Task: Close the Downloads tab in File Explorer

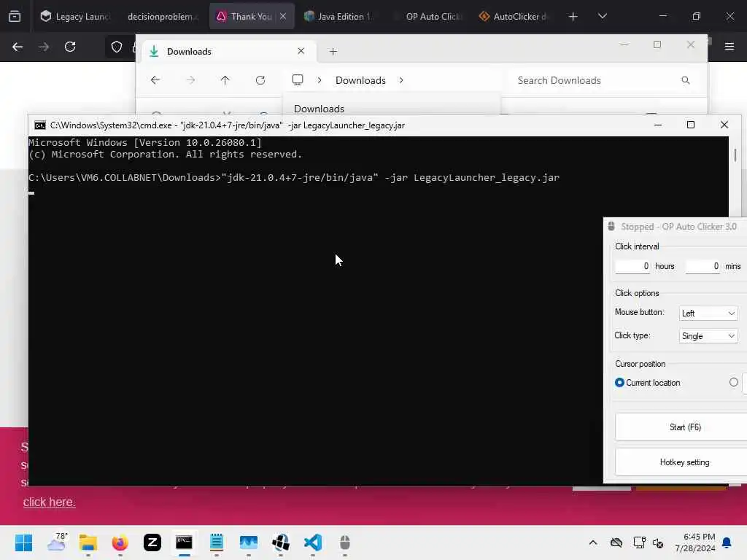Action: pos(301,51)
